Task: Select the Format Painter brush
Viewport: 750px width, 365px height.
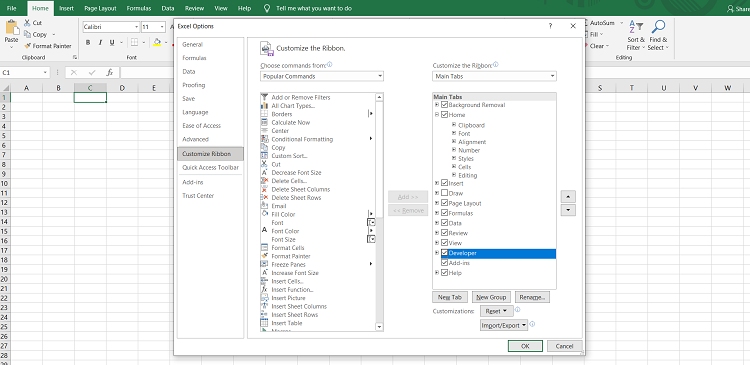Action: 27,46
